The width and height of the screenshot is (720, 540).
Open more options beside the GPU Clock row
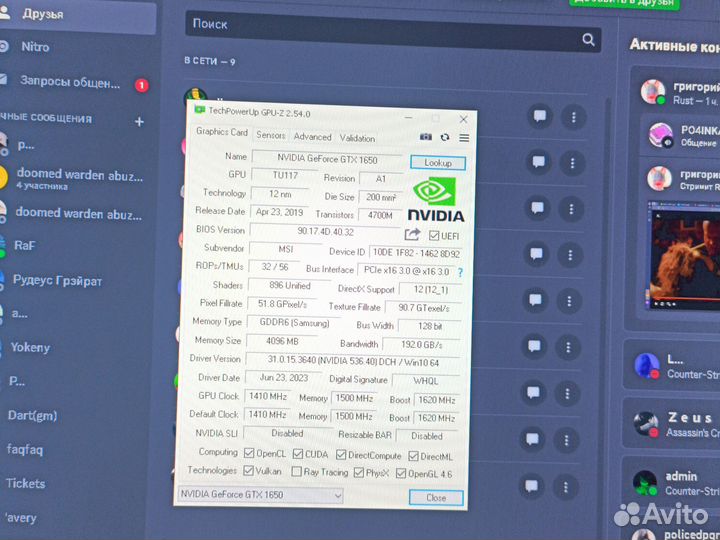(x=567, y=394)
